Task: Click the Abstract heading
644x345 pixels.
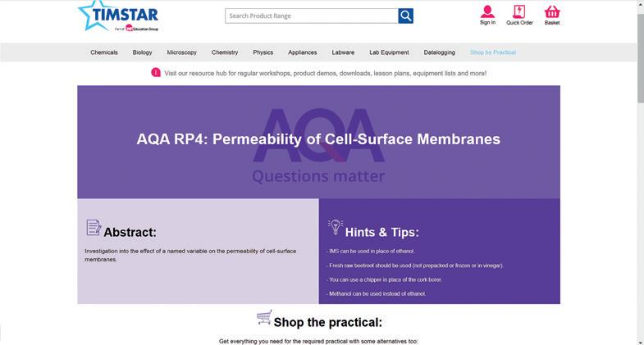Action: point(130,232)
